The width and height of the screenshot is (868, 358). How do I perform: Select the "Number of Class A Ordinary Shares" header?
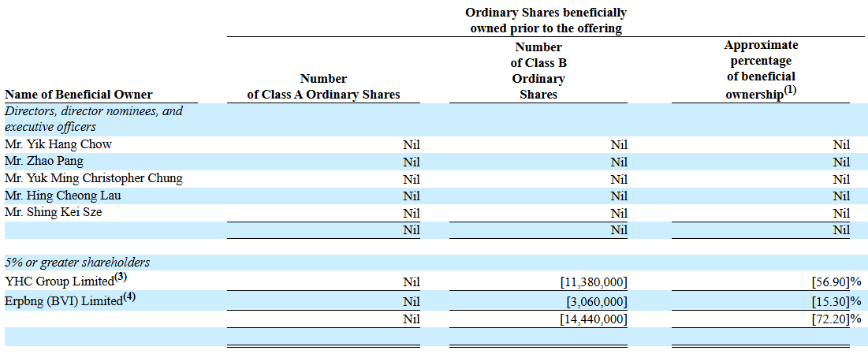[x=323, y=87]
